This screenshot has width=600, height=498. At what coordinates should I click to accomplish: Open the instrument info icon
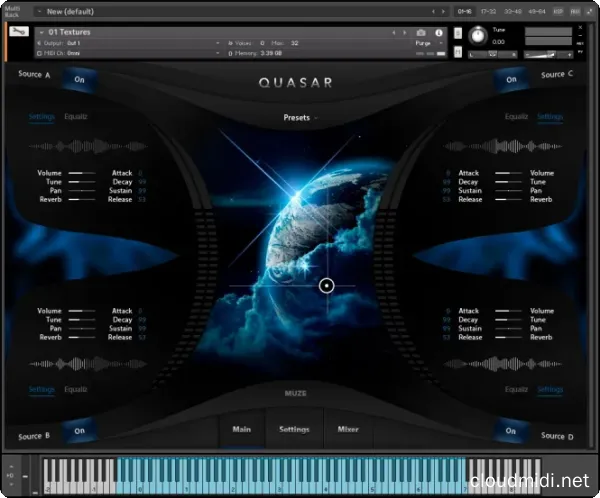click(x=439, y=33)
